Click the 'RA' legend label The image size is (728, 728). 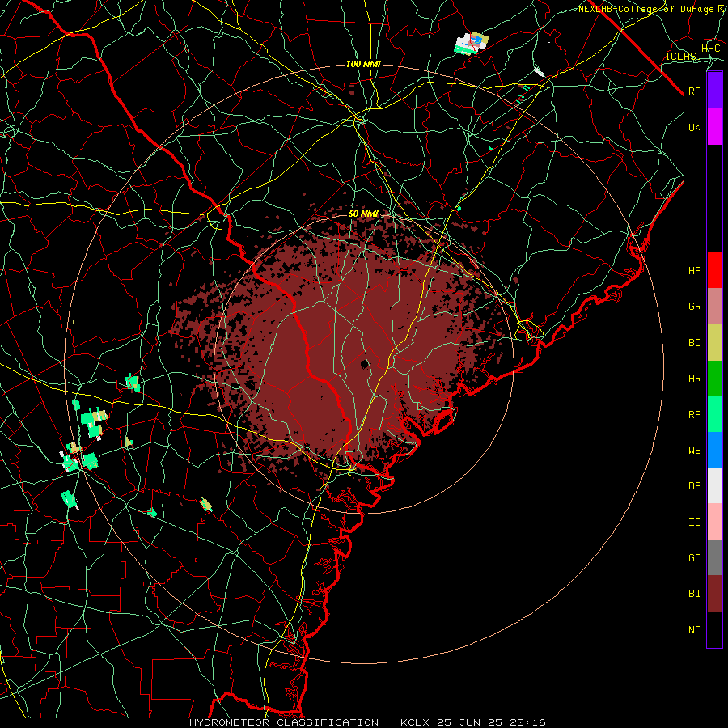[x=694, y=415]
